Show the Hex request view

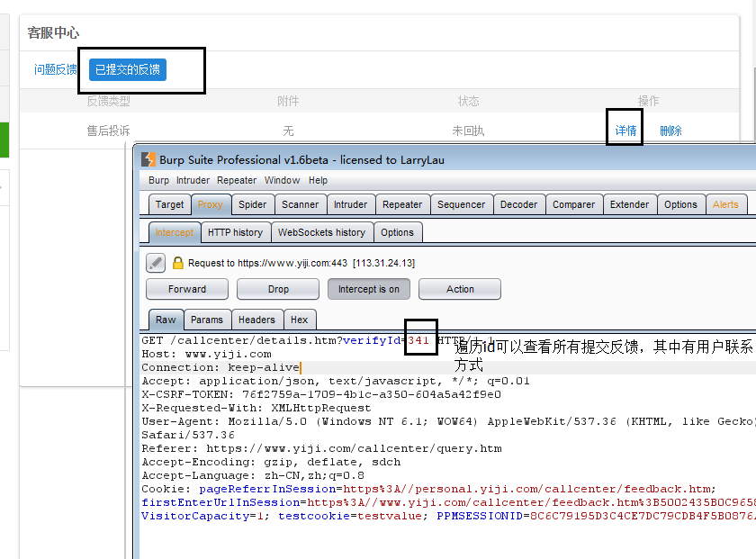tap(300, 320)
